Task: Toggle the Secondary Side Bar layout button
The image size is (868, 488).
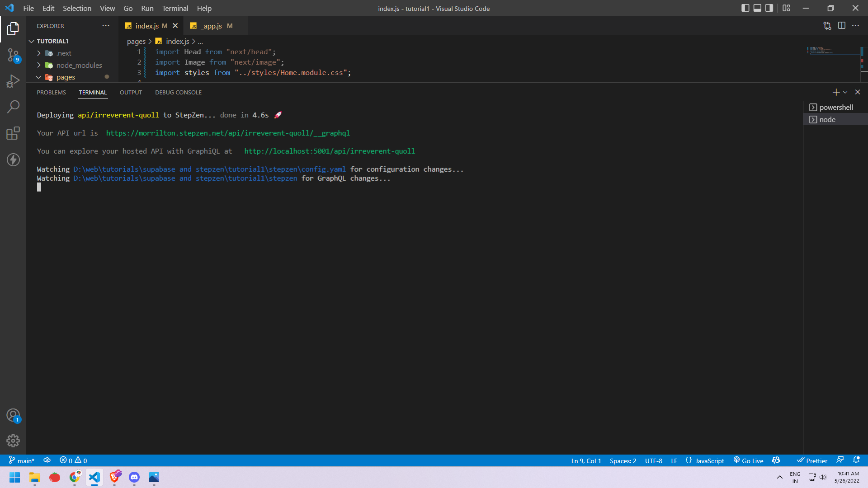Action: pos(769,8)
